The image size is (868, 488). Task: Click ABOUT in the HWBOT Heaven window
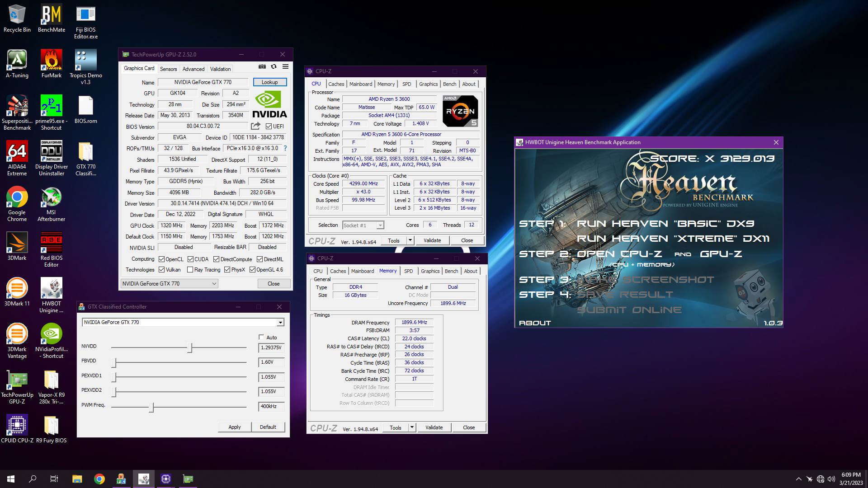[x=535, y=323]
